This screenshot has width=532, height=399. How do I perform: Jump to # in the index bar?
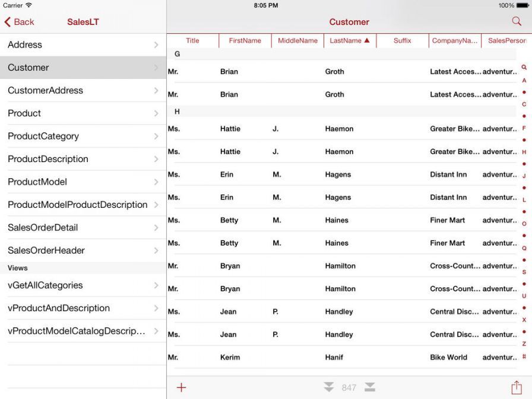pyautogui.click(x=524, y=356)
